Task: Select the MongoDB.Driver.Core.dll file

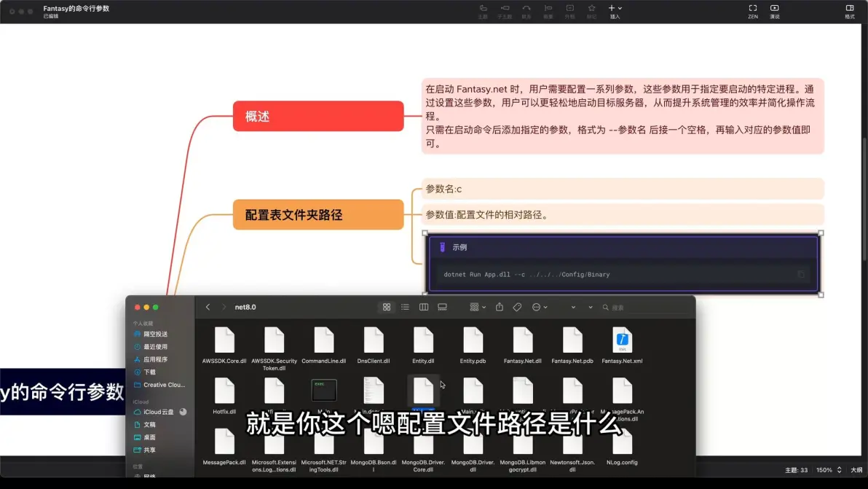Action: coord(423,450)
